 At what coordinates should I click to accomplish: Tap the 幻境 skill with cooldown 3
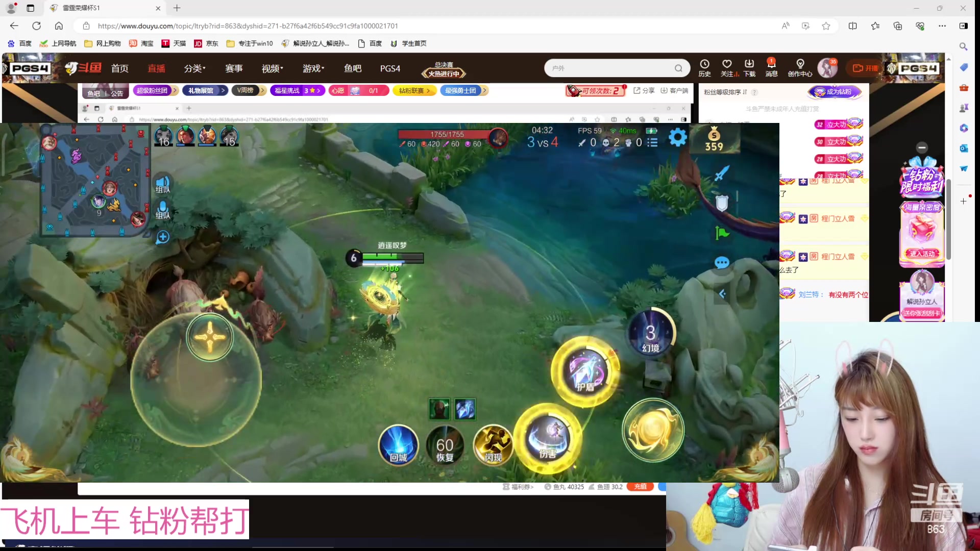coord(650,333)
